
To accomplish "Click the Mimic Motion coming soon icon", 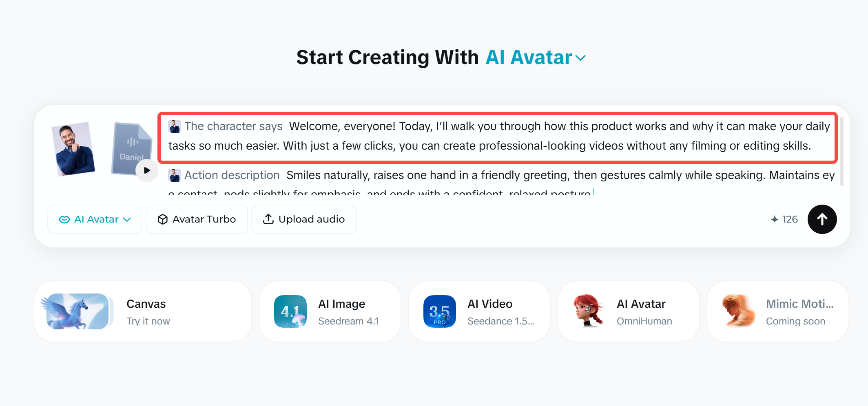I will click(738, 311).
